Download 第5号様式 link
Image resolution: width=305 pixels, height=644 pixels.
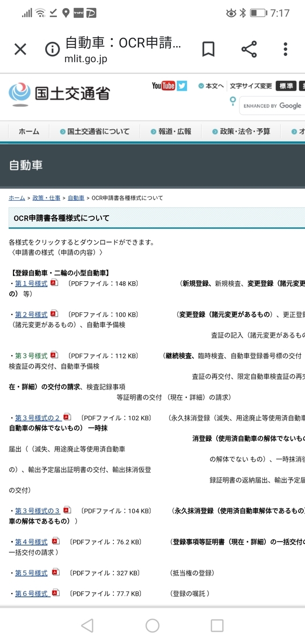click(31, 573)
